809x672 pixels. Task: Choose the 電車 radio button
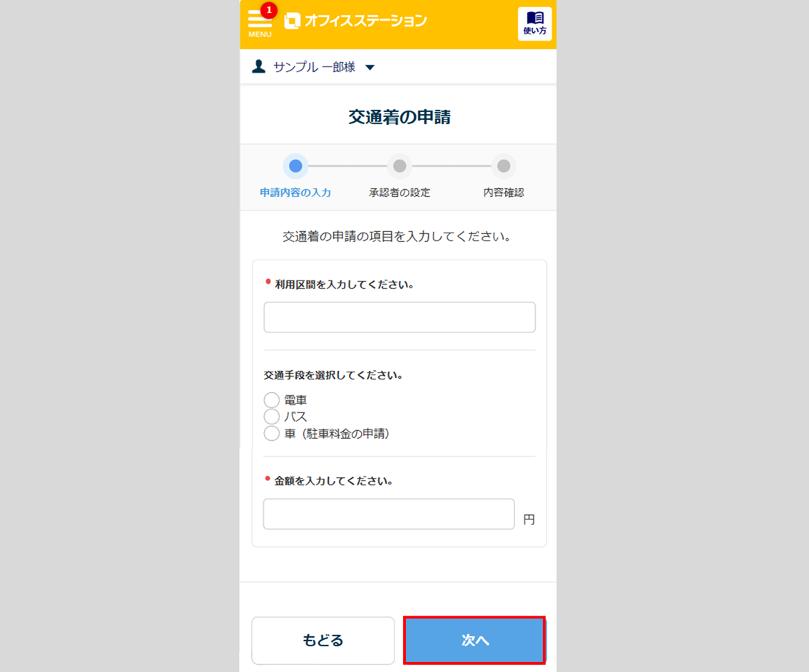(272, 399)
